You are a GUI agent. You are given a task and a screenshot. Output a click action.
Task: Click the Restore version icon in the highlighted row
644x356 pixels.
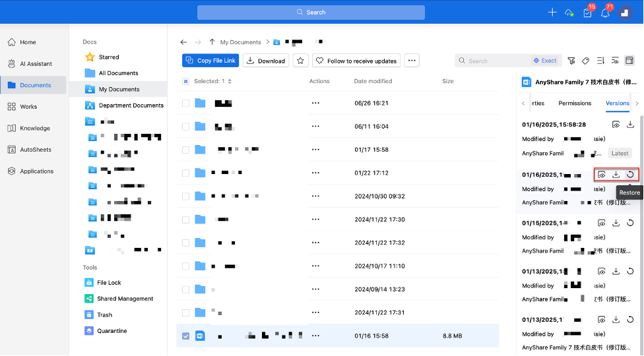630,175
